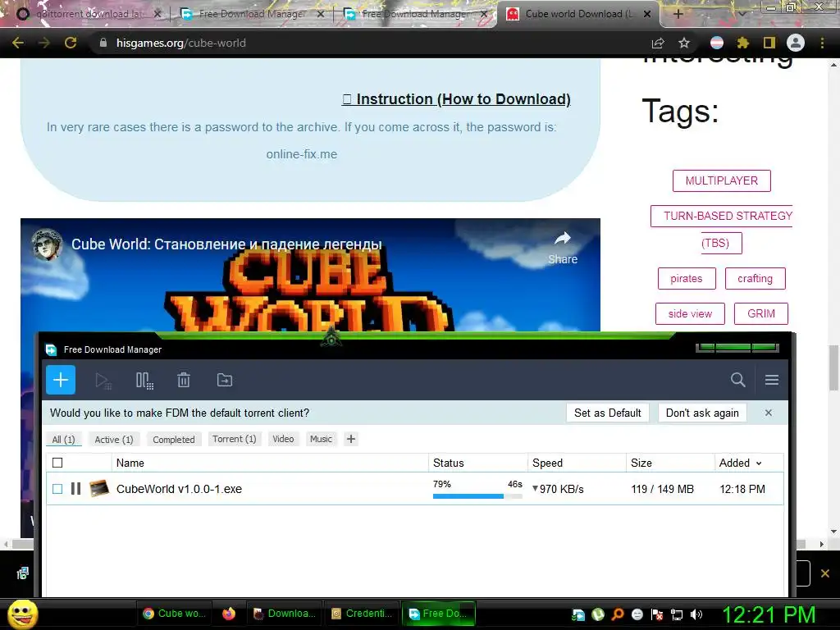
Task: Select the Torrent (1) filter tab
Action: click(234, 440)
